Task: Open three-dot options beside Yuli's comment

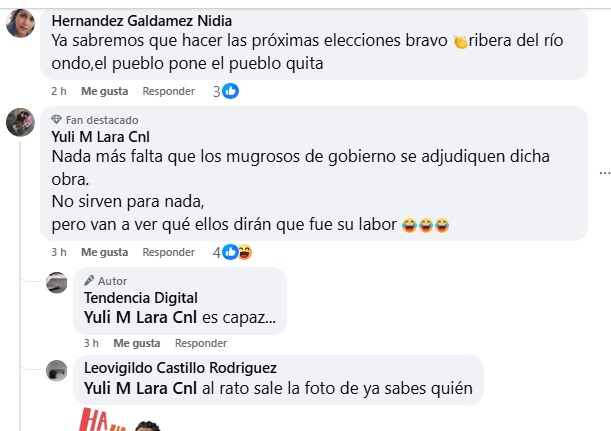Action: (605, 172)
